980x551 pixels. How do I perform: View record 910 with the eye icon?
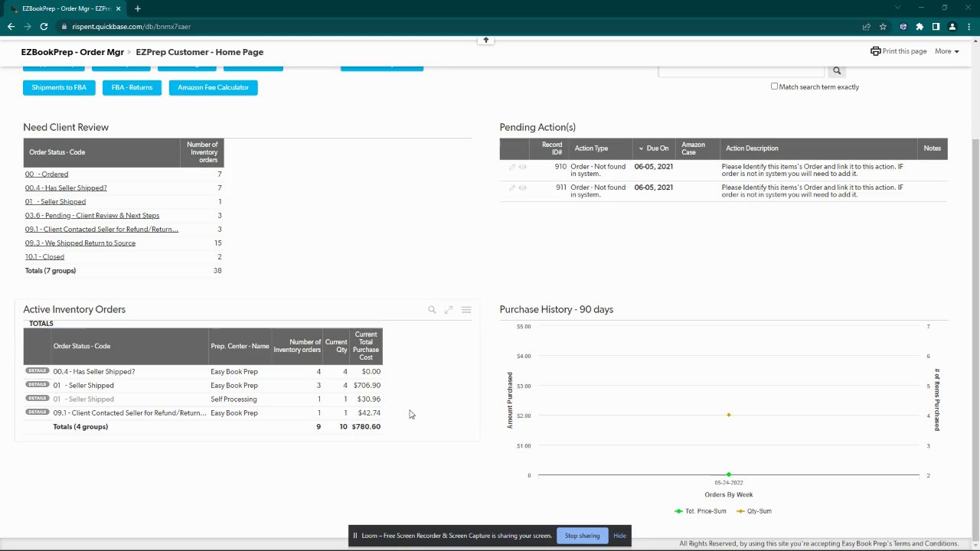523,167
